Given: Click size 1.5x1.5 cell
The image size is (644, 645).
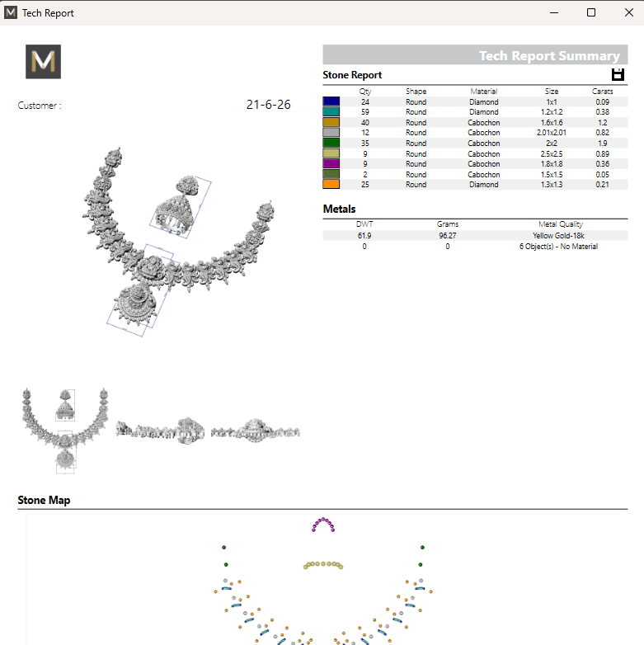Looking at the screenshot, I should tap(551, 174).
